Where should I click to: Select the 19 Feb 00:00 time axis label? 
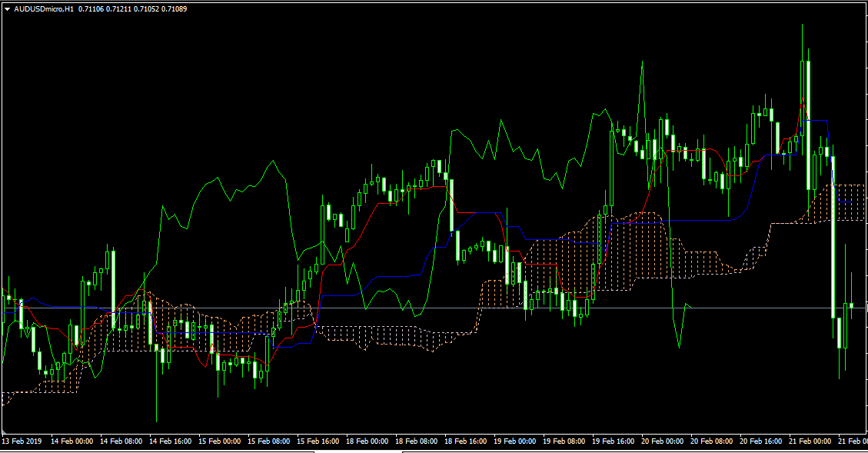[514, 441]
